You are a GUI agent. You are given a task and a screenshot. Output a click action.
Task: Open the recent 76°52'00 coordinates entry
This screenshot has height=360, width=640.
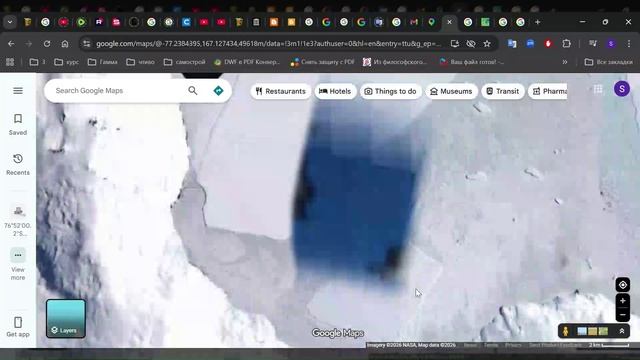click(18, 220)
